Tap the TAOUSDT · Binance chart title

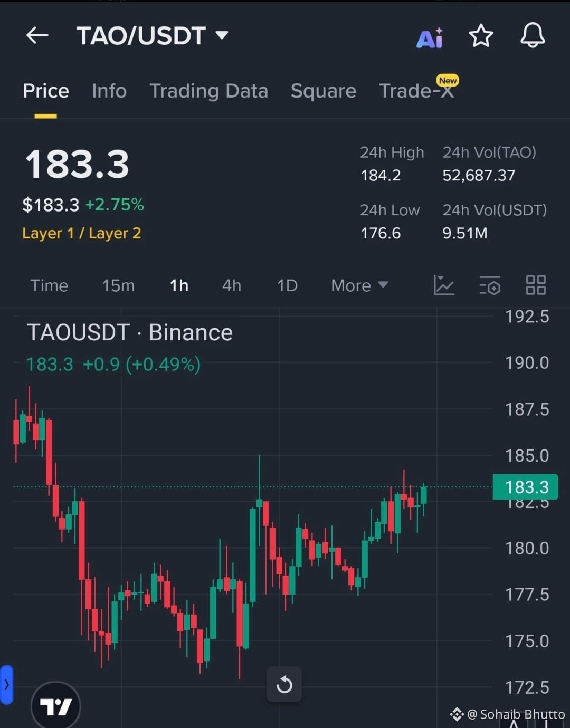130,333
